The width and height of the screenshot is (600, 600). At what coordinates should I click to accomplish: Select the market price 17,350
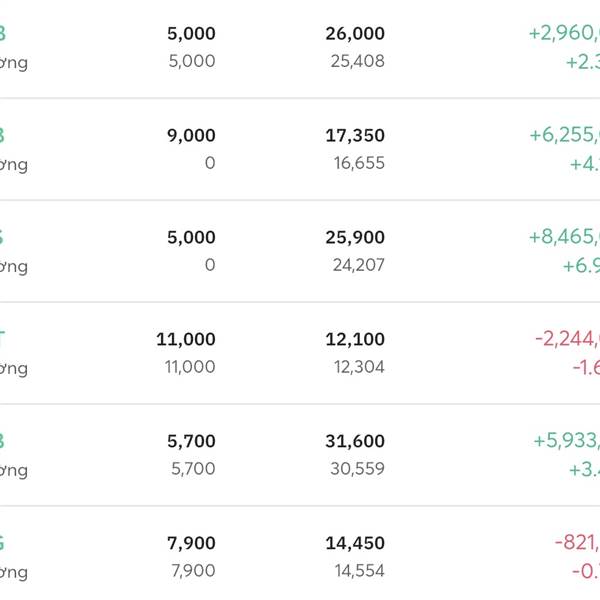(355, 136)
